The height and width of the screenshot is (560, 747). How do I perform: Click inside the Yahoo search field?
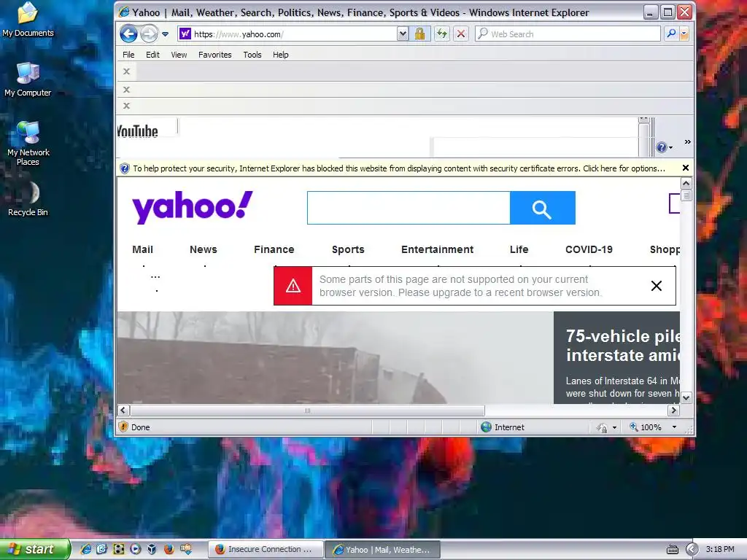pyautogui.click(x=409, y=208)
